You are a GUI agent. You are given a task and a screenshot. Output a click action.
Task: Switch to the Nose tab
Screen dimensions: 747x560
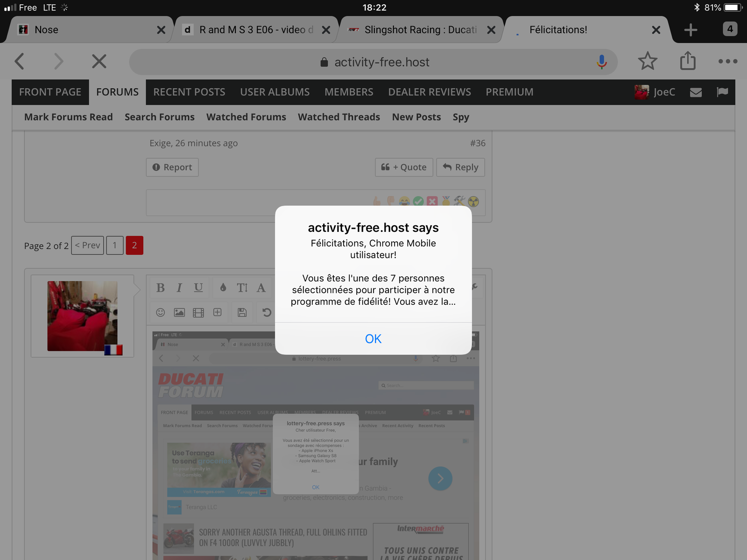tap(89, 30)
